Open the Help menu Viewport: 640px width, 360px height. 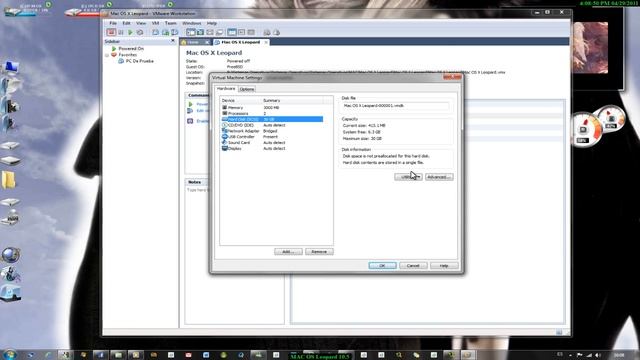pos(211,23)
